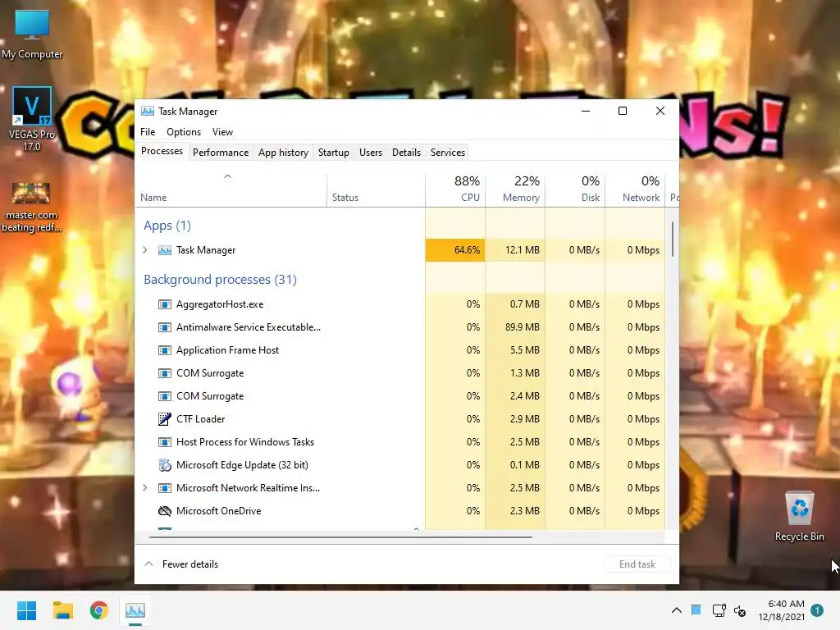Open the My Computer desktop icon
This screenshot has height=630, width=840.
[32, 34]
